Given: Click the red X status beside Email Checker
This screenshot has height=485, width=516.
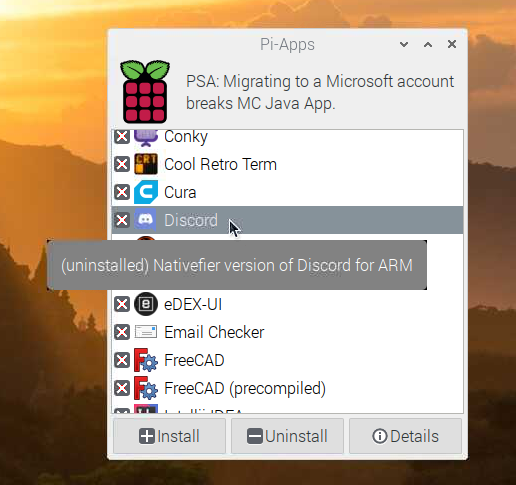Looking at the screenshot, I should tap(122, 332).
